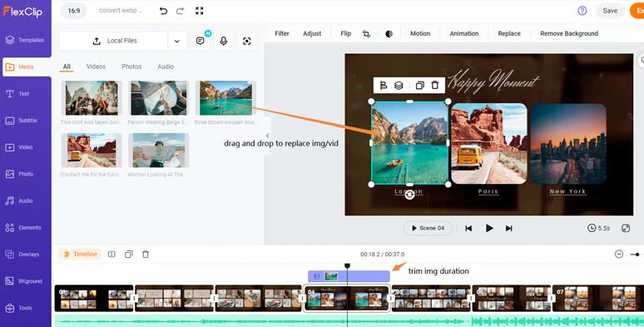Select the lake boat photo thumbnail
The height and width of the screenshot is (327, 644).
225,98
